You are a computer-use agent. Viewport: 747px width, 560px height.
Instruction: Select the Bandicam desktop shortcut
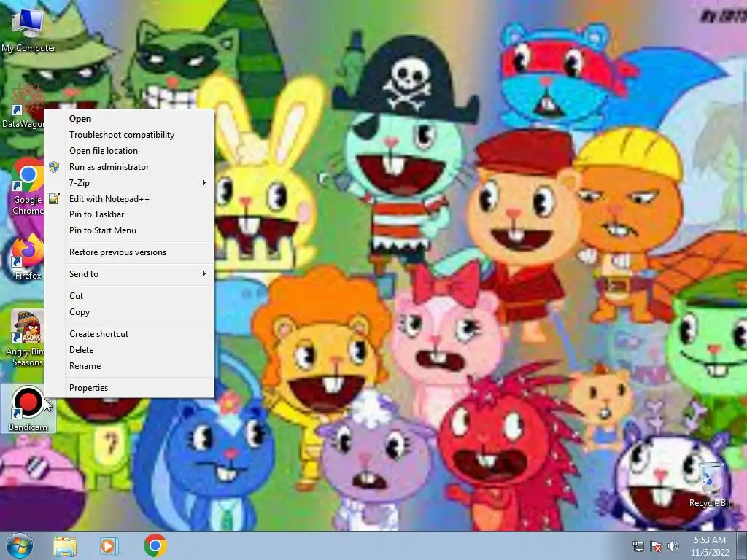coord(28,408)
